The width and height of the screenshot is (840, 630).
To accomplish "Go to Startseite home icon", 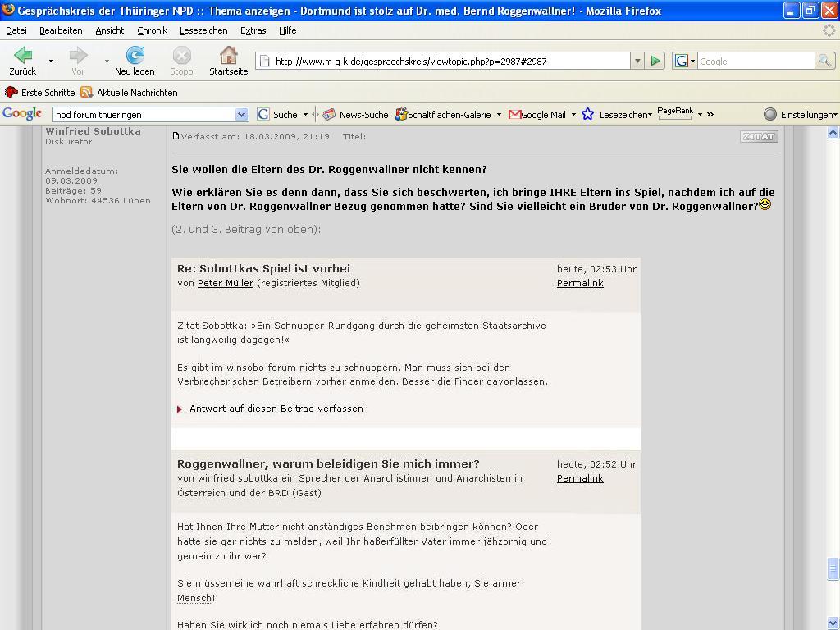I will [228, 56].
